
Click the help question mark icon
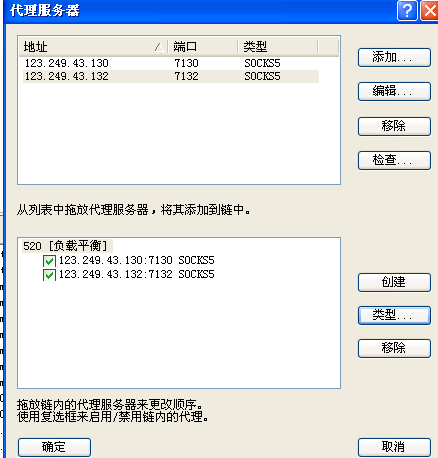pos(407,11)
